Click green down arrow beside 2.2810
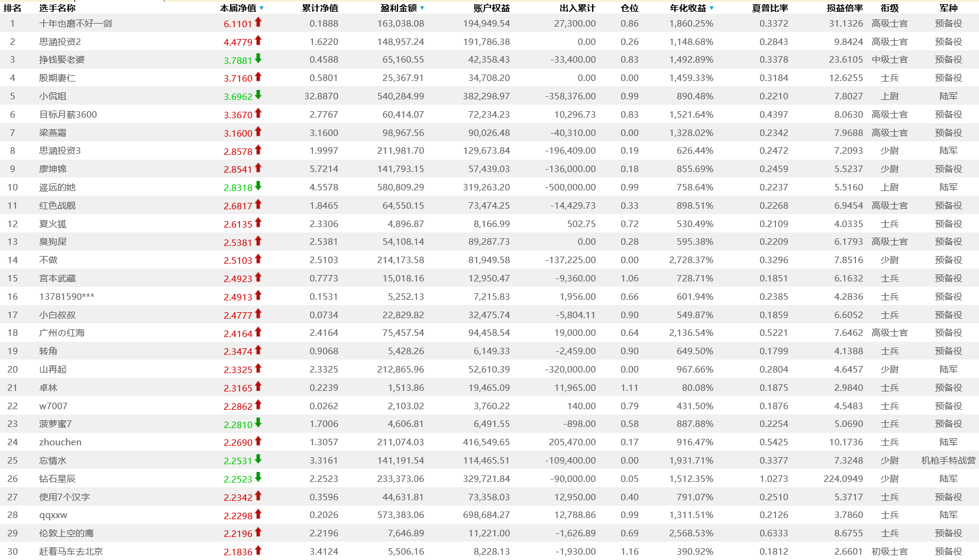 [x=258, y=423]
